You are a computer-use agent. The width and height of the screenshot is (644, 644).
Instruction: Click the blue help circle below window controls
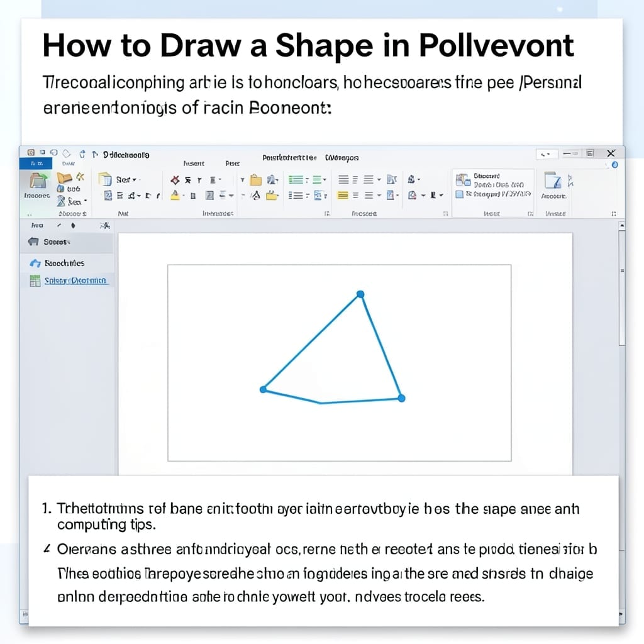pos(614,165)
